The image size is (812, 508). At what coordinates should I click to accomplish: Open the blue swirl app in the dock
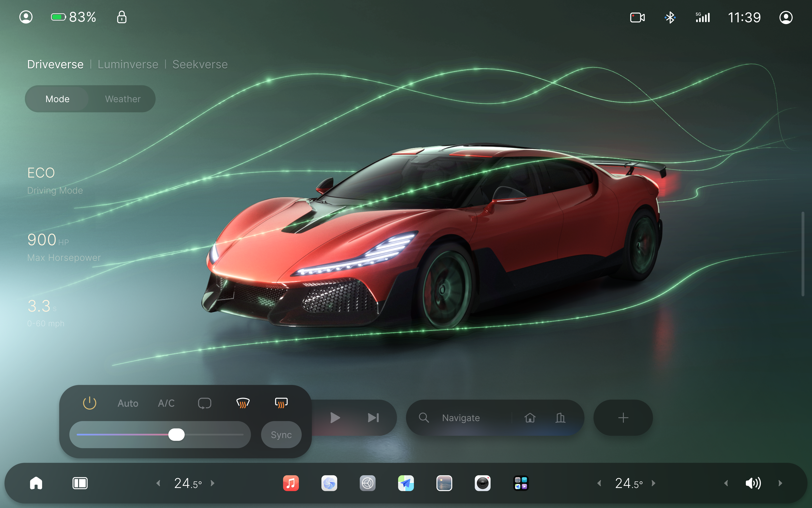coord(329,483)
